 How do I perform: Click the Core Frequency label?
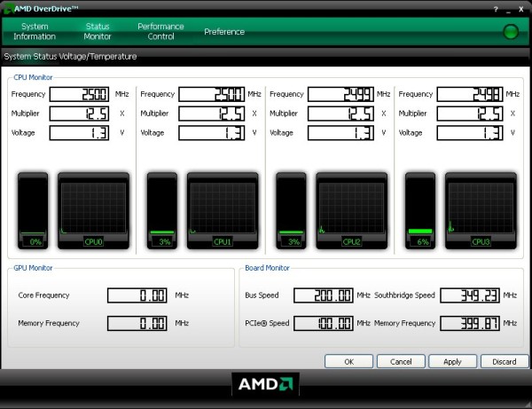pos(43,295)
